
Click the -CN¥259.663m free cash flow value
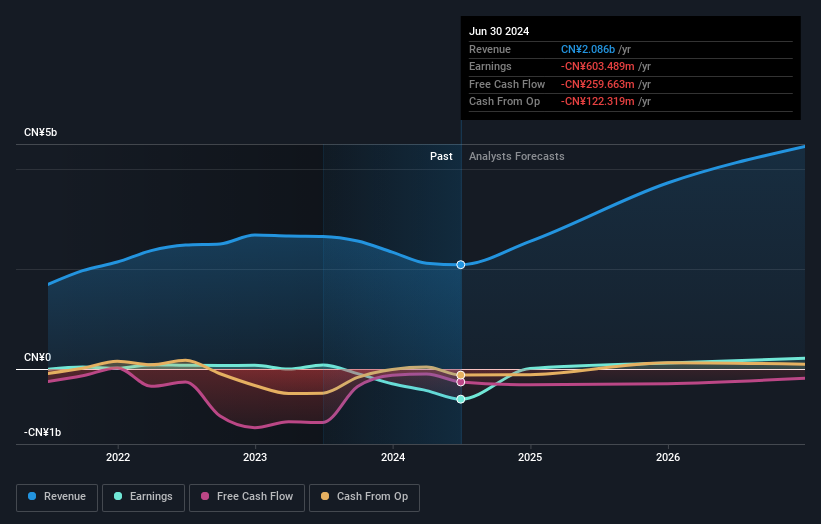point(597,84)
